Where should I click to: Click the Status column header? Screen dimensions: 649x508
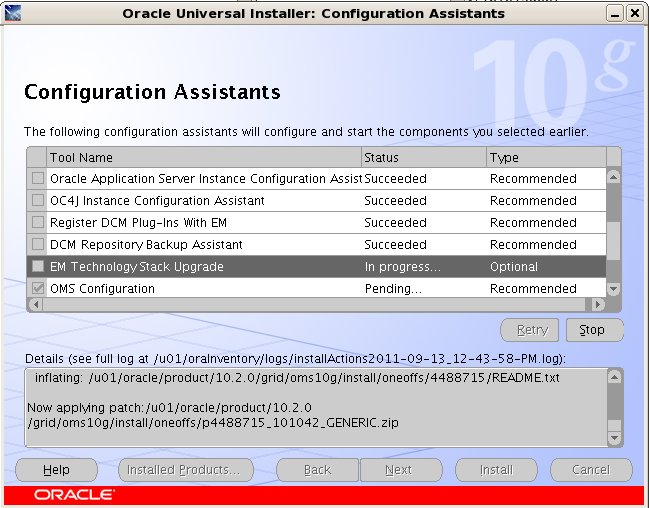click(424, 158)
